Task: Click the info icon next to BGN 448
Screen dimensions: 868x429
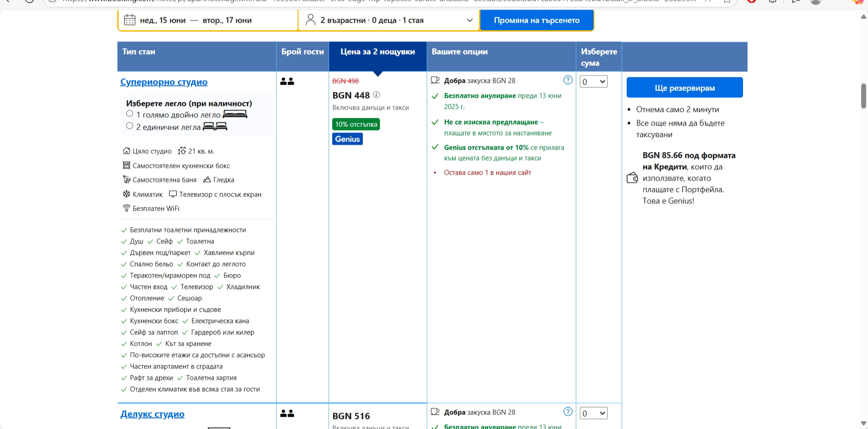Action: click(x=376, y=95)
